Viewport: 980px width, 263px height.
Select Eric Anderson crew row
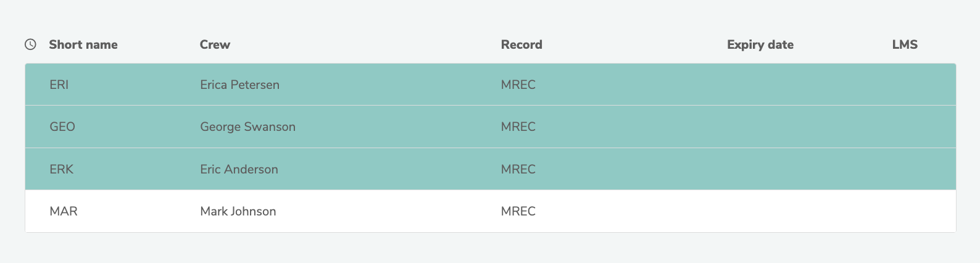239,169
